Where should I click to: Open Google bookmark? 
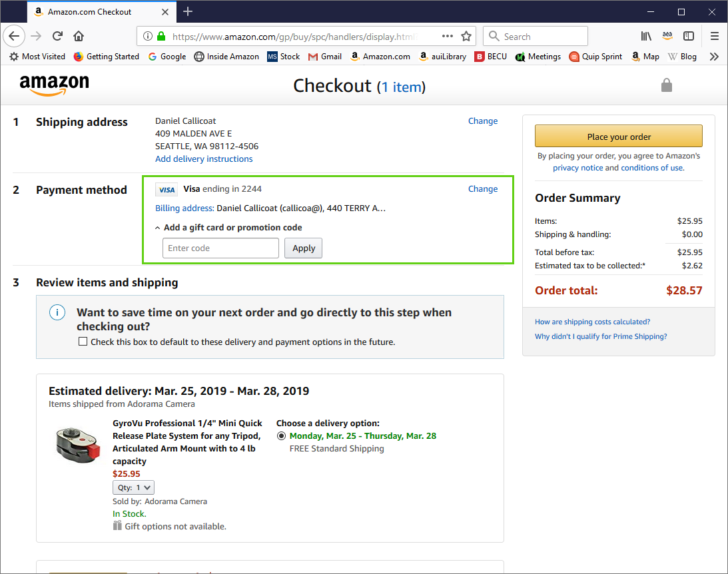167,57
